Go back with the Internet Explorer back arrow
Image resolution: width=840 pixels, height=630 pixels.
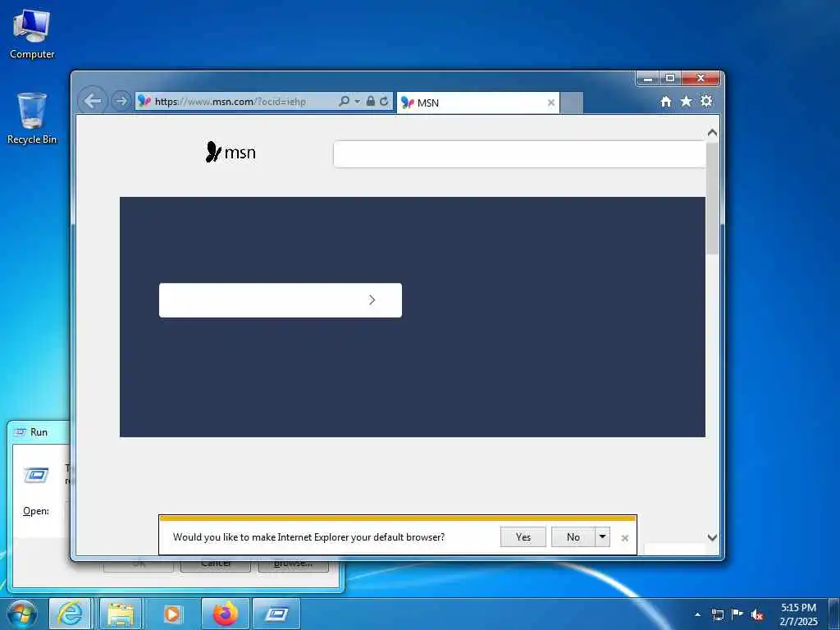pos(93,101)
